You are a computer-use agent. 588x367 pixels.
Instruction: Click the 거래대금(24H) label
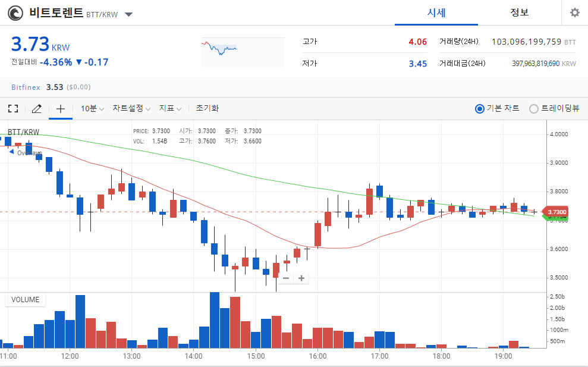(x=463, y=64)
